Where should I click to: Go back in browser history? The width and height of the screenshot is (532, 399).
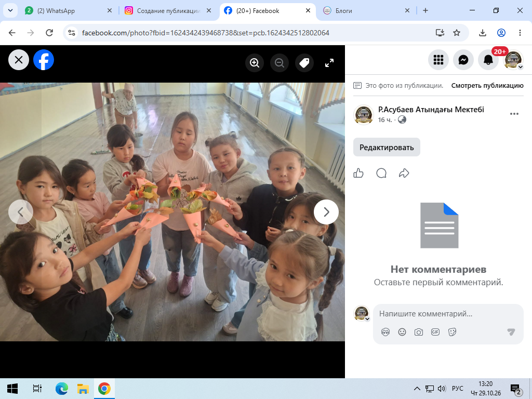(12, 33)
